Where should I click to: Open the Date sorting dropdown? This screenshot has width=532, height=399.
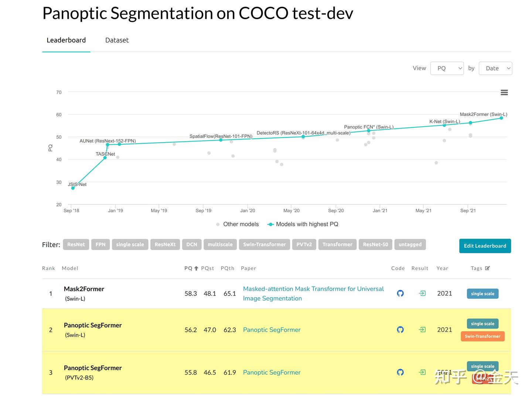495,68
